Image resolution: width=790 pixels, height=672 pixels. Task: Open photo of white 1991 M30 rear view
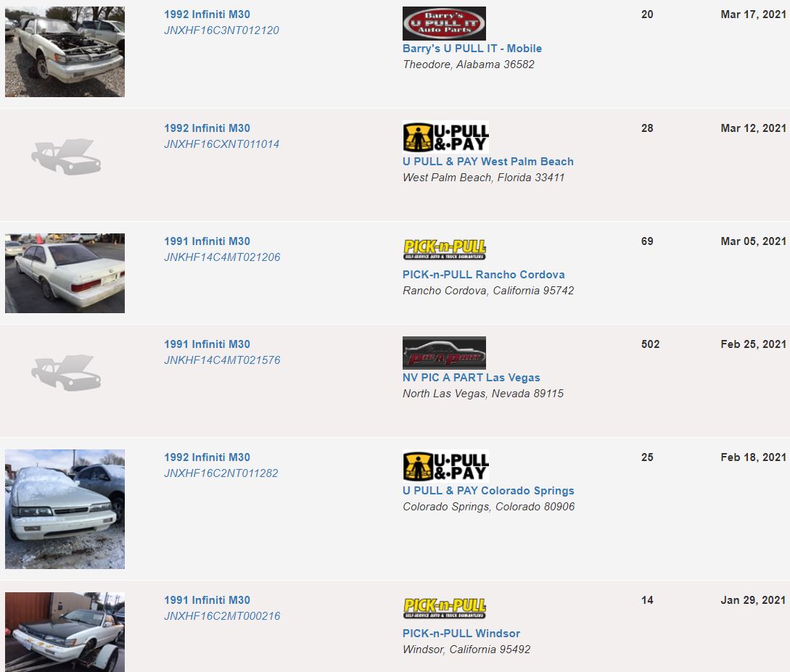[65, 273]
